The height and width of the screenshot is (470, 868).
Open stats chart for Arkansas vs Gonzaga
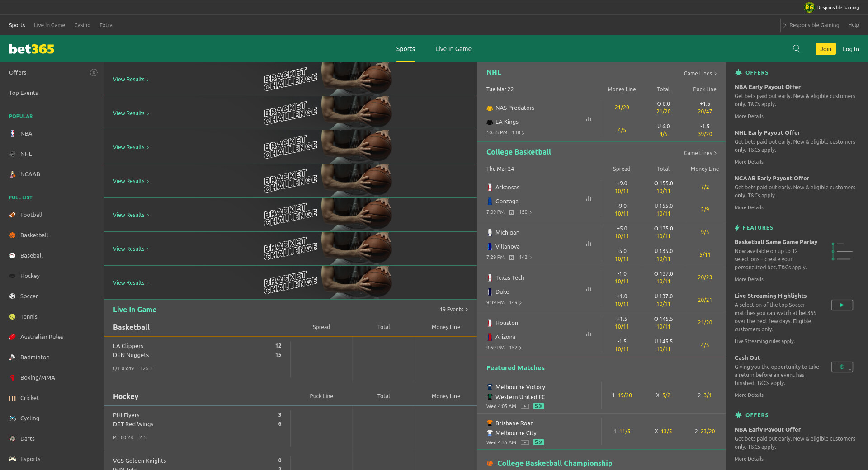pos(589,199)
